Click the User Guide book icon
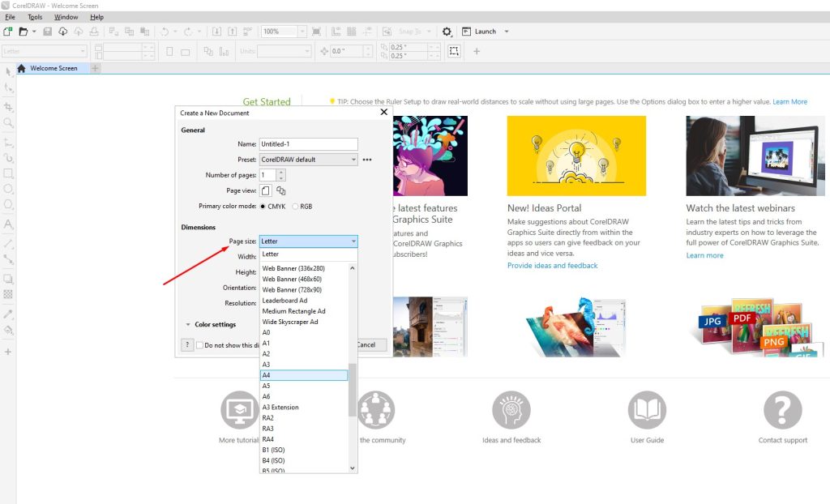Image resolution: width=830 pixels, height=504 pixels. (647, 410)
